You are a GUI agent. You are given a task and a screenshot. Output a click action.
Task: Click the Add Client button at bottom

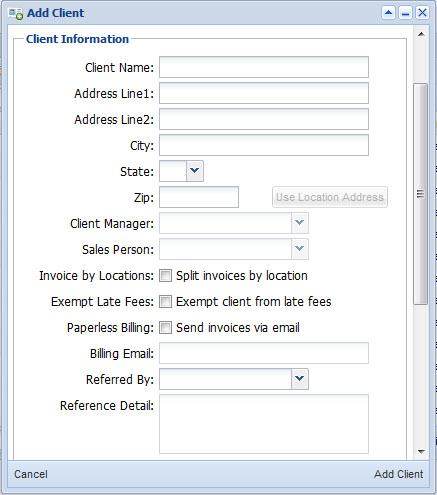tap(398, 474)
